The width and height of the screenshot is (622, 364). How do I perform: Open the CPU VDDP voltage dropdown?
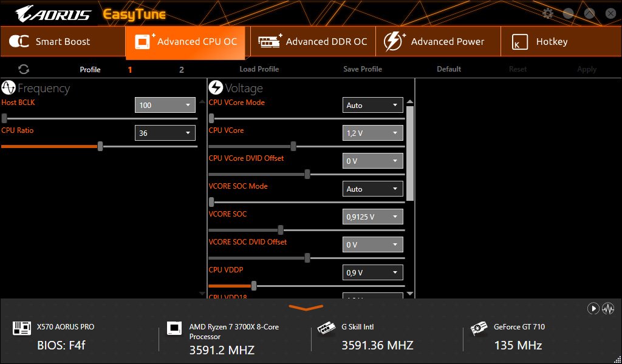pyautogui.click(x=372, y=272)
